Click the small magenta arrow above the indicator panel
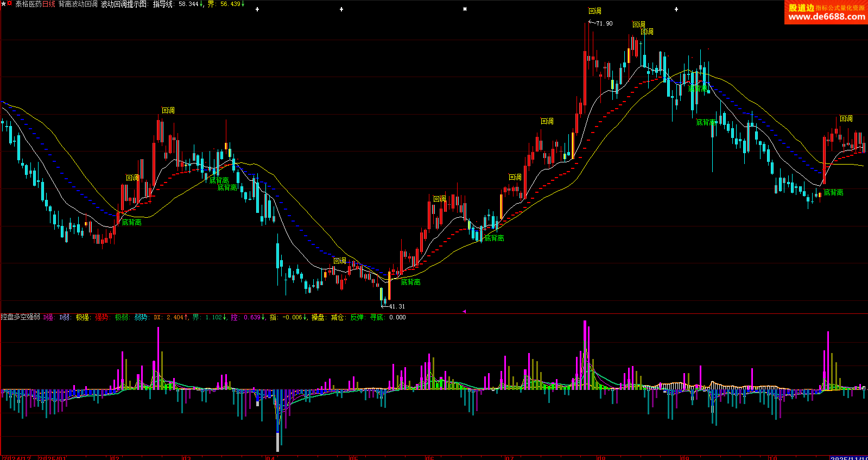 [464, 311]
